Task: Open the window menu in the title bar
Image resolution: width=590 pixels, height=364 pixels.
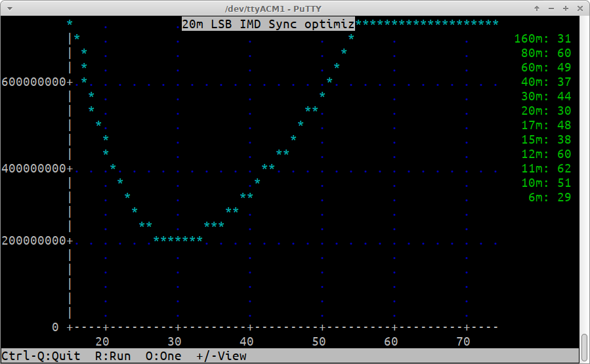Action: pos(8,8)
